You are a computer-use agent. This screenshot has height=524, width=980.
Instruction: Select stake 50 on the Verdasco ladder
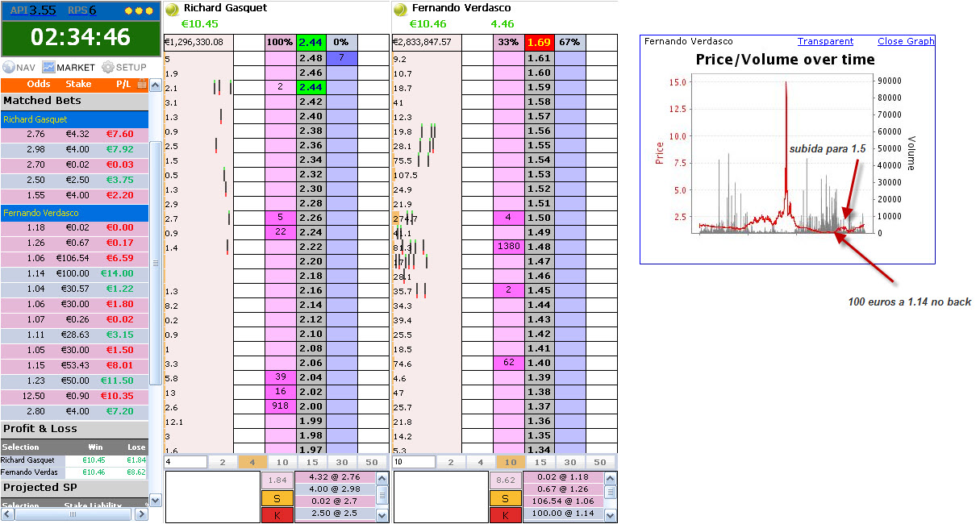tap(599, 462)
